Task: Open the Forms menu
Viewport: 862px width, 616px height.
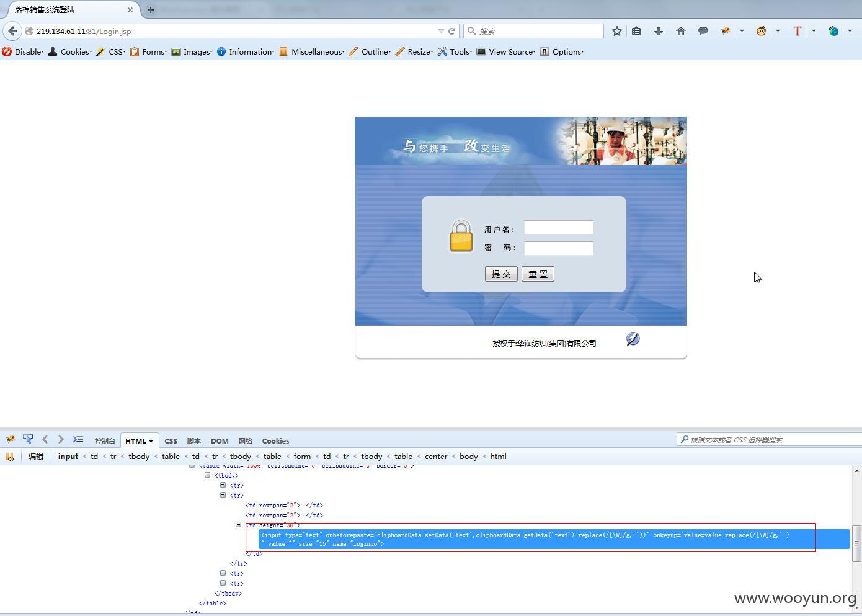Action: coord(148,52)
